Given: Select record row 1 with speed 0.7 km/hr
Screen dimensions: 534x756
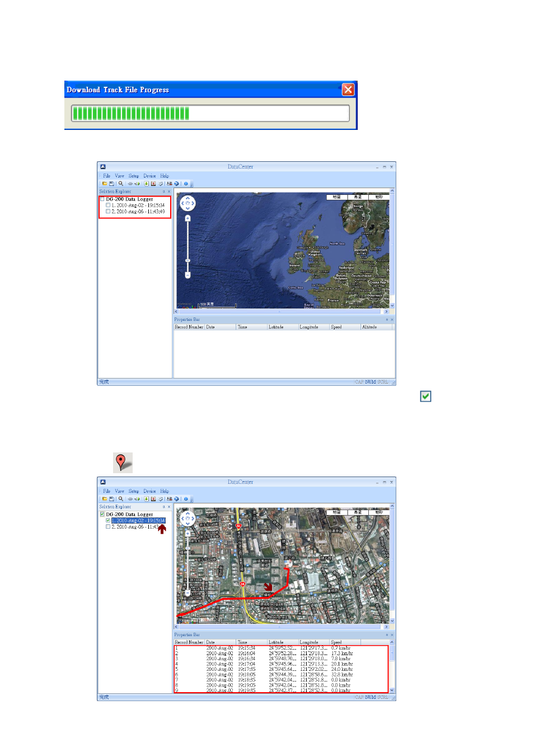Looking at the screenshot, I should pyautogui.click(x=281, y=648).
